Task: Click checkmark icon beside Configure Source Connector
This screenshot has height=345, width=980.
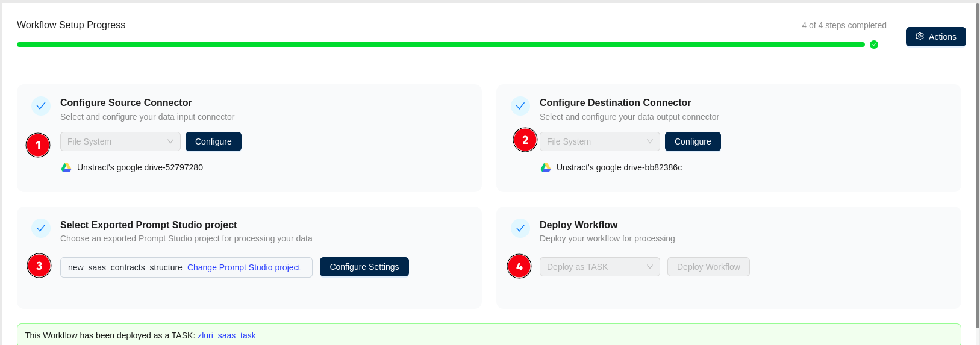Action: pyautogui.click(x=41, y=106)
